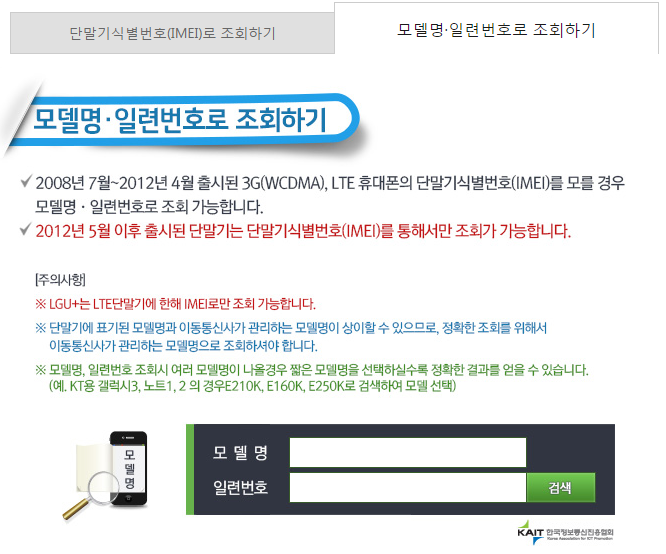
Task: Click the green E210K example text line
Action: click(252, 386)
